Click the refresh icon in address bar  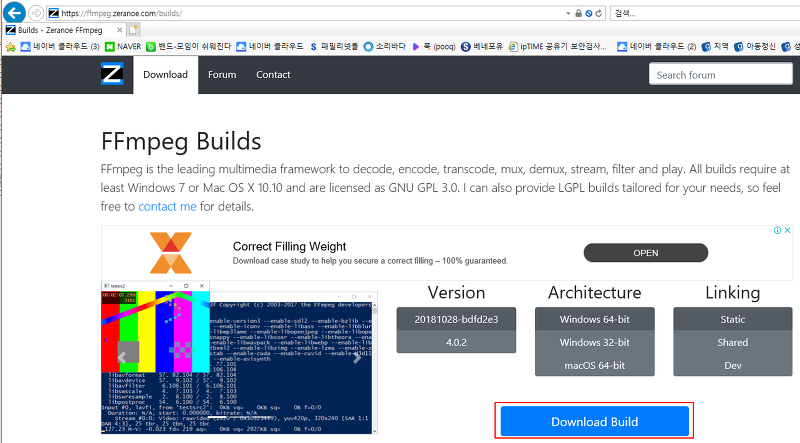click(599, 13)
